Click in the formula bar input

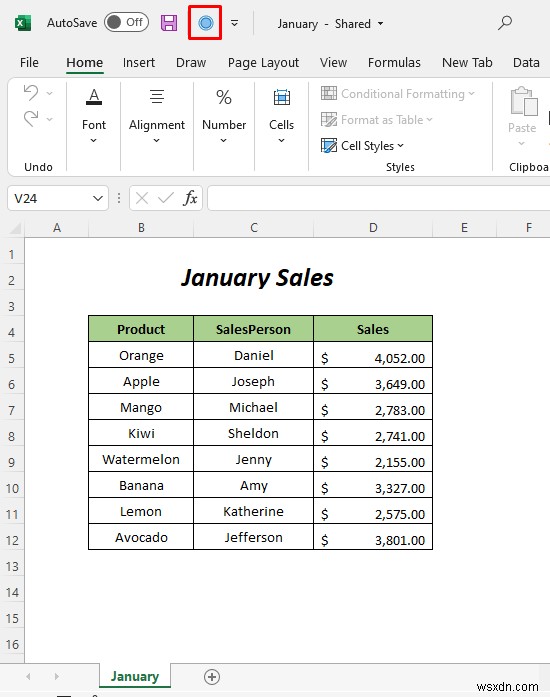pos(378,198)
